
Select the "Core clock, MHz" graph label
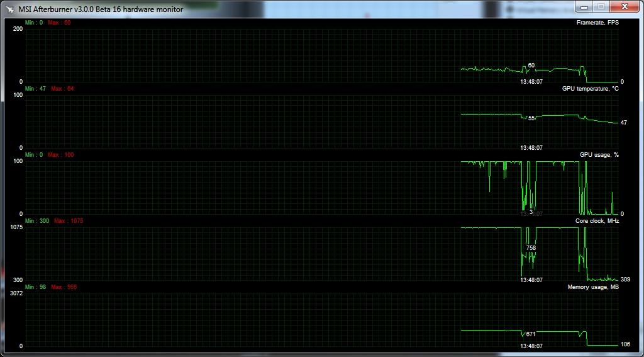597,221
